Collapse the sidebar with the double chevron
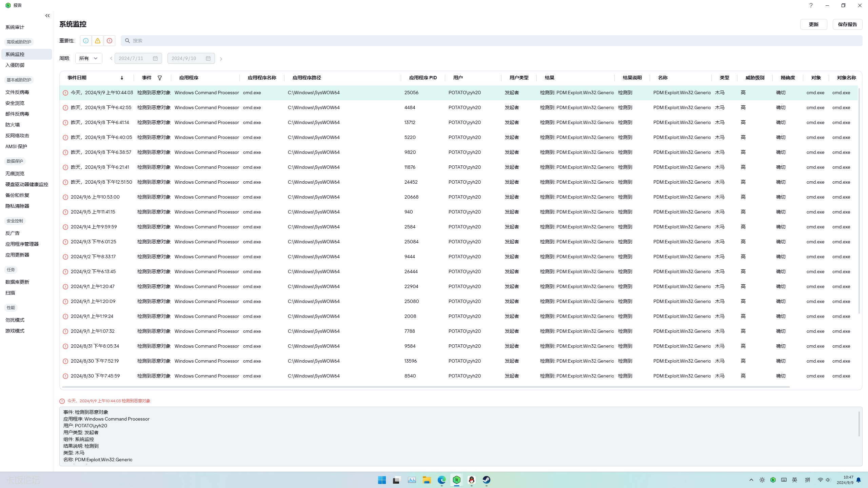The width and height of the screenshot is (868, 488). click(x=47, y=16)
